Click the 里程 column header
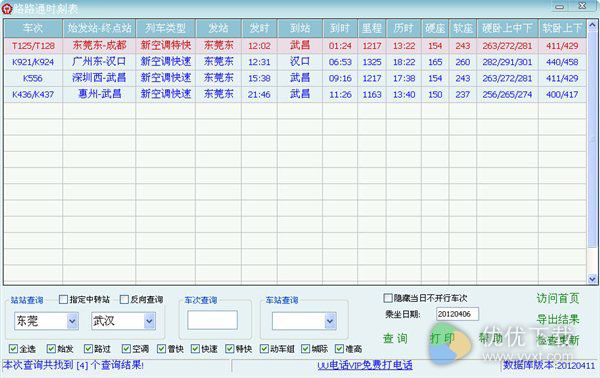 coord(372,28)
